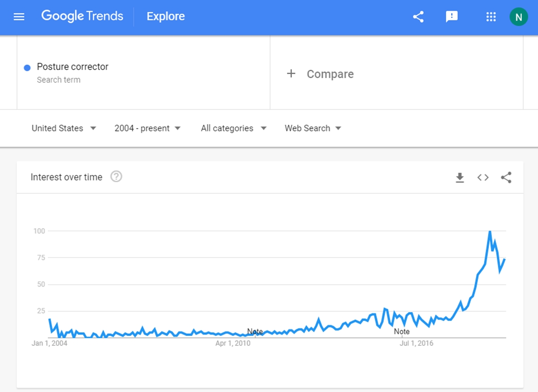Share the Interest over time chart
The image size is (538, 392).
(x=506, y=178)
